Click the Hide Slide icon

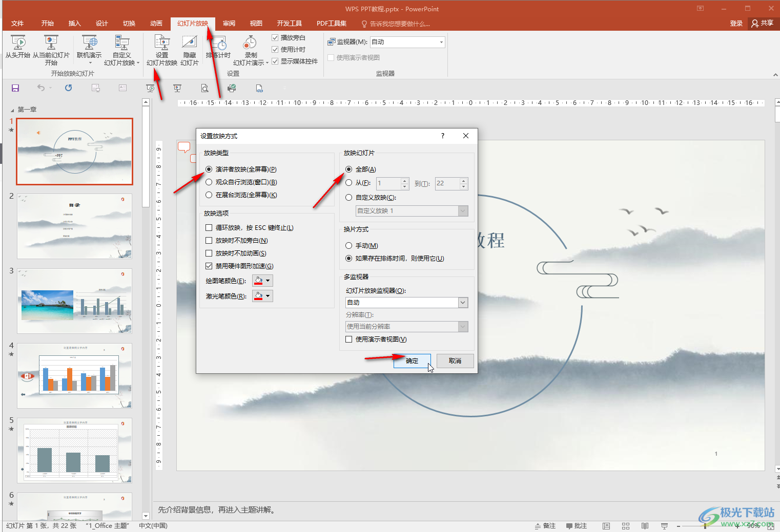pos(190,43)
